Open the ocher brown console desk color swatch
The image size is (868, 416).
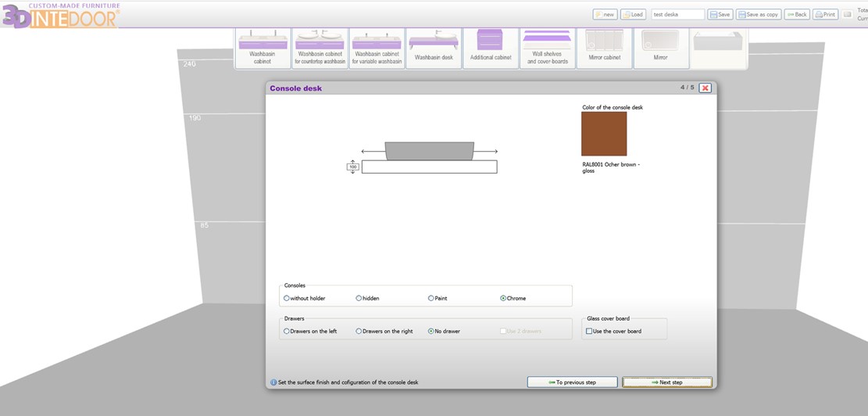tap(603, 134)
